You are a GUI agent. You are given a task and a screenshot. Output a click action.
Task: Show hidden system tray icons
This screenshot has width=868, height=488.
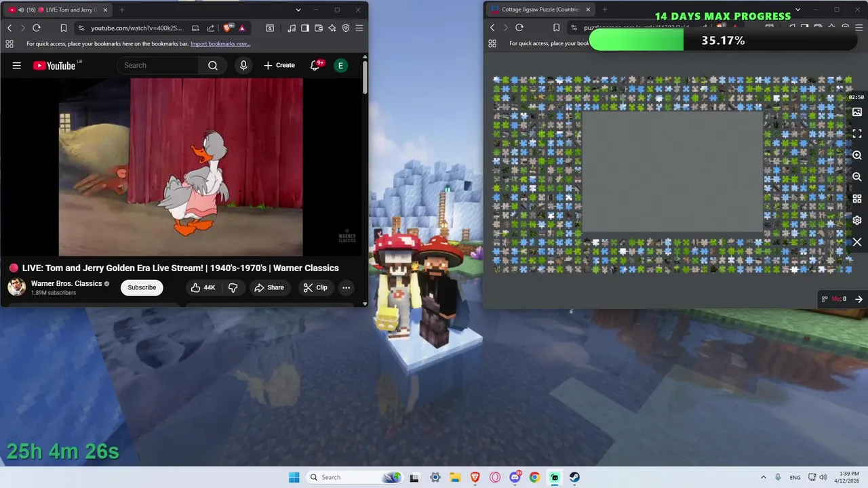pos(763,477)
